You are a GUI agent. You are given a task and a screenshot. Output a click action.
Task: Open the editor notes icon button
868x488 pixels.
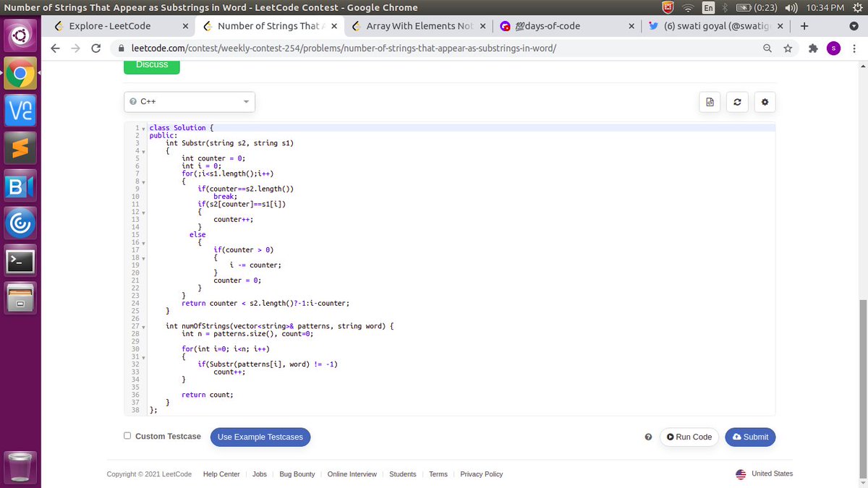(x=710, y=102)
